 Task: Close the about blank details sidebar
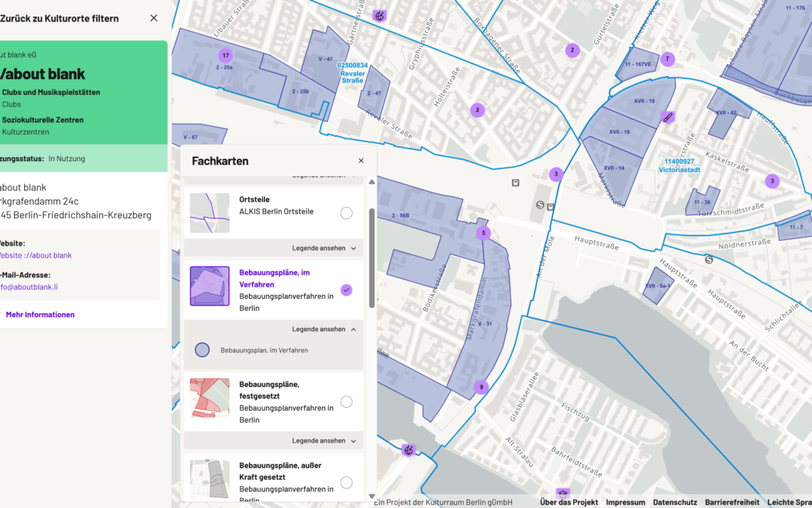click(x=154, y=18)
